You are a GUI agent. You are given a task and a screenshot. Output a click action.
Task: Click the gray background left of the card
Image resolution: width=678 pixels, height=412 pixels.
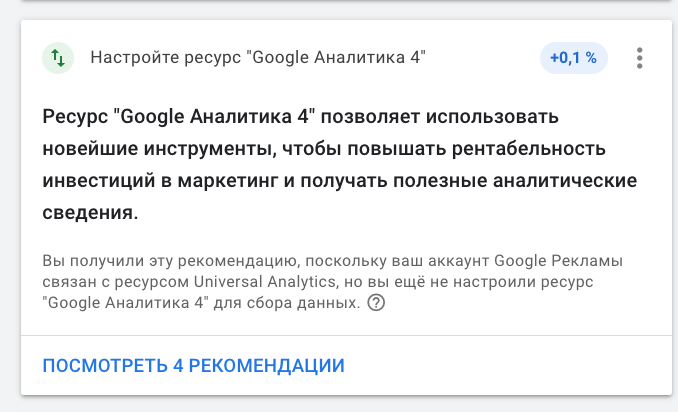click(x=9, y=200)
